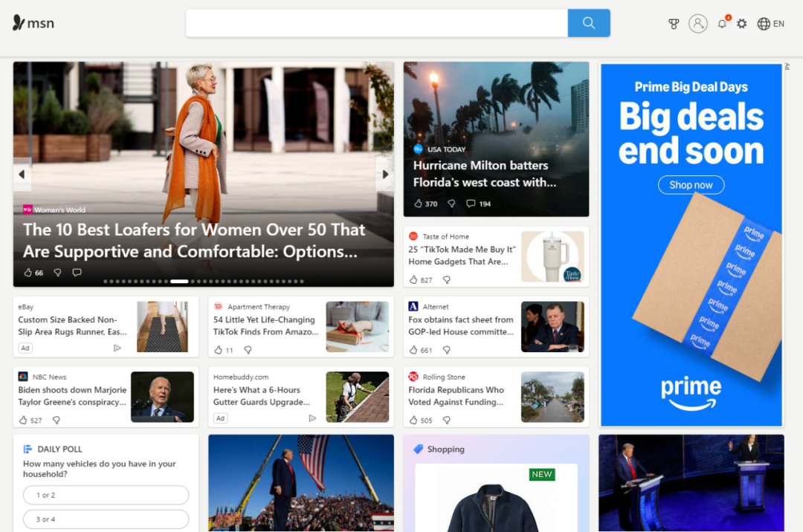The image size is (803, 532).
Task: Open eBay Custom Size Rugs Runner ad
Action: (73, 325)
